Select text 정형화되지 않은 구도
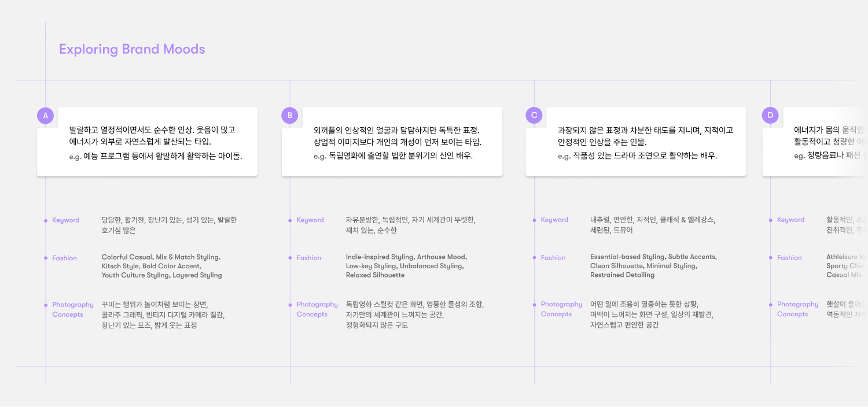868x407 pixels. click(x=377, y=325)
